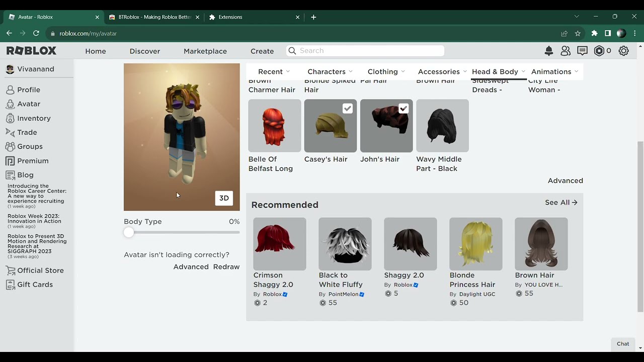Image resolution: width=644 pixels, height=362 pixels.
Task: Open the Friends icon in the header
Action: (566, 51)
